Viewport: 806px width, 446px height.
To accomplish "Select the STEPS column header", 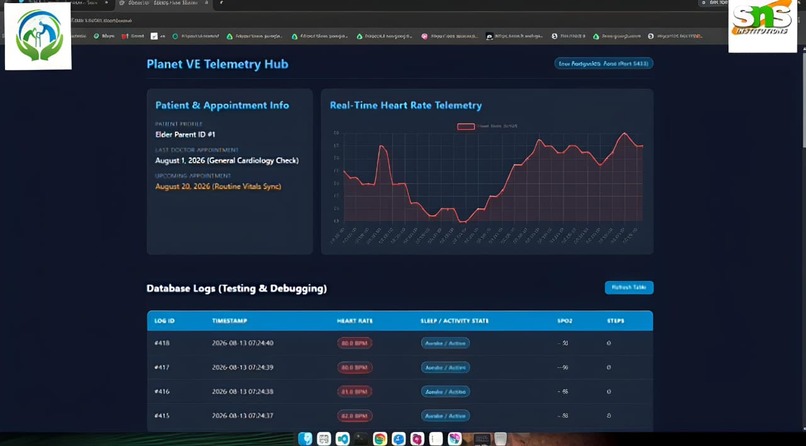I will click(615, 321).
